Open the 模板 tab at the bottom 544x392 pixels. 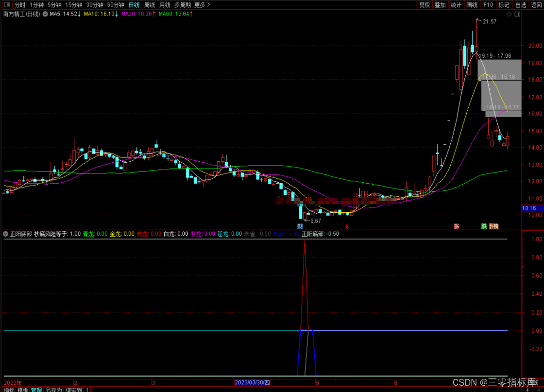[22, 389]
